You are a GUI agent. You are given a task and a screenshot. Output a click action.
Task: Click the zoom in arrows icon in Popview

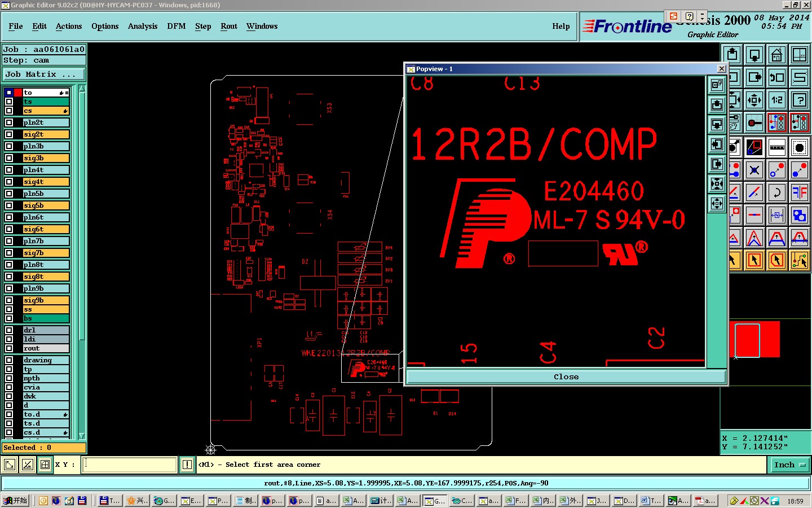(717, 183)
